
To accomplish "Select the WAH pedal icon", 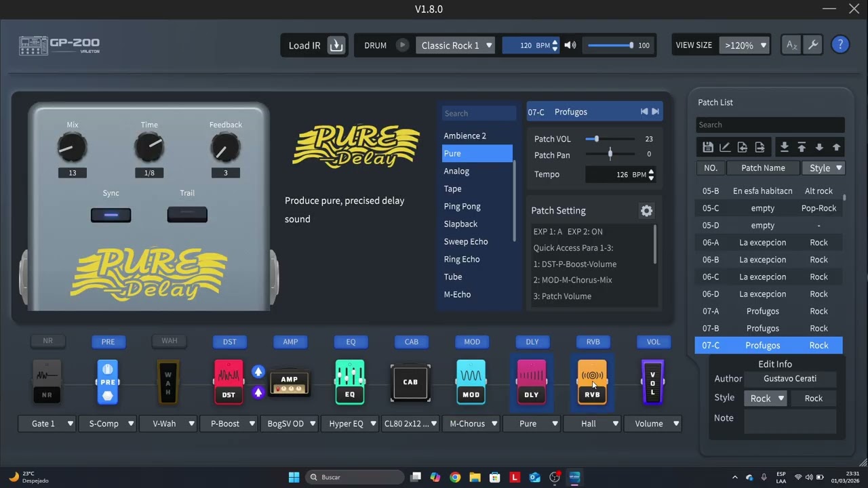I will 168,382.
